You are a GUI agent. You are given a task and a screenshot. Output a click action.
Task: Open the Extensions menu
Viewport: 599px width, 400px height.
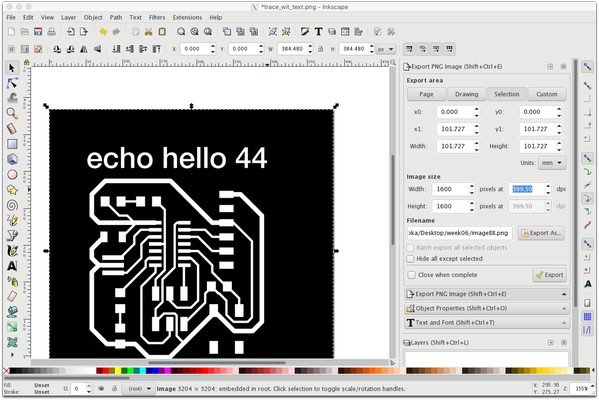[187, 17]
